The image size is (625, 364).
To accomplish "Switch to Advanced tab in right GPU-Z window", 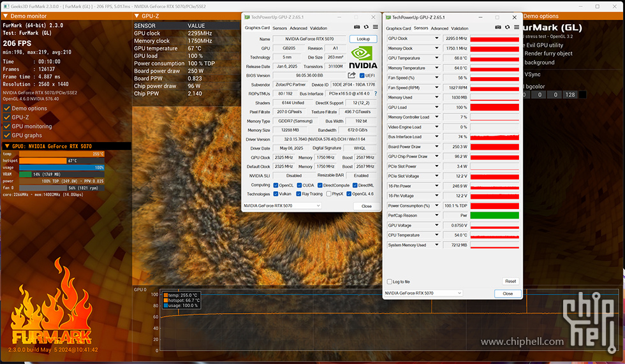I will [x=439, y=29].
